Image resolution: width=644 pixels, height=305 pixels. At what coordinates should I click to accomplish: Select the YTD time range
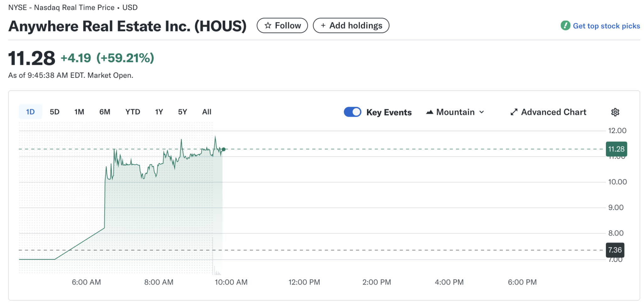coord(132,111)
